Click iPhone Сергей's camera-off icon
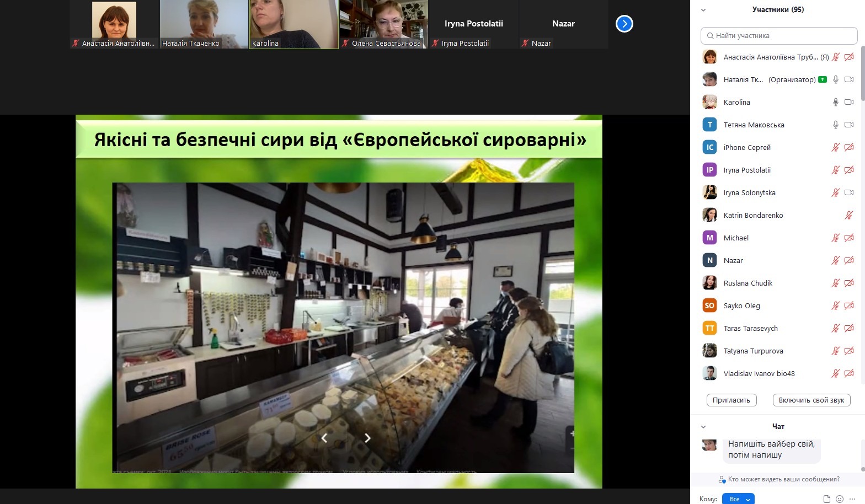The image size is (865, 504). point(849,147)
